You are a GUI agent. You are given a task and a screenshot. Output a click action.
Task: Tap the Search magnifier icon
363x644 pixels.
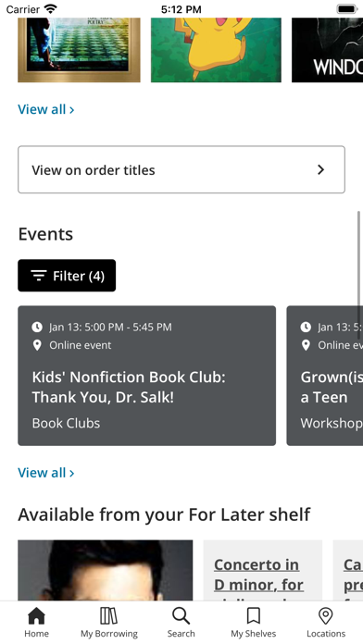tap(181, 616)
